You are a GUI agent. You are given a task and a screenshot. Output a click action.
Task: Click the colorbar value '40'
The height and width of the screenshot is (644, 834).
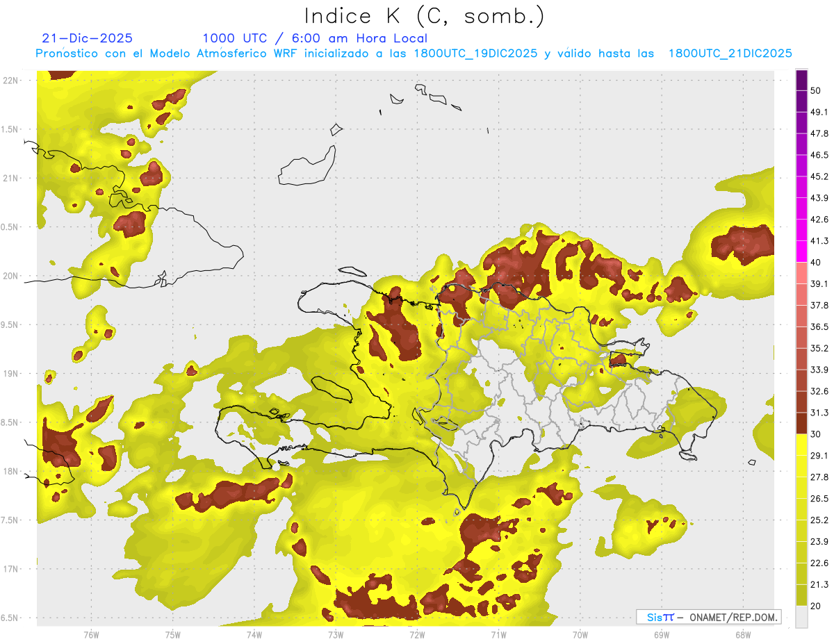coord(816,263)
